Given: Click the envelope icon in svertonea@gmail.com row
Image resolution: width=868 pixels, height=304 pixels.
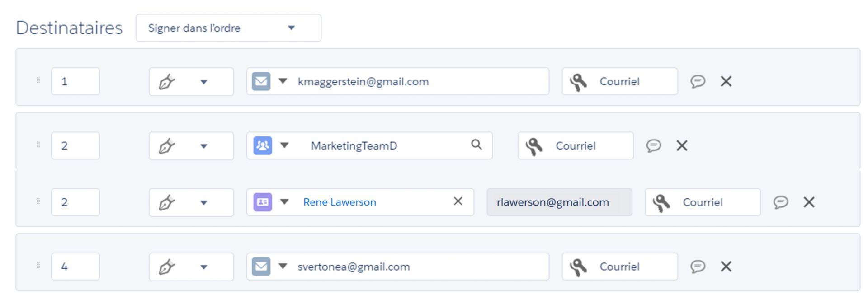Looking at the screenshot, I should (261, 267).
